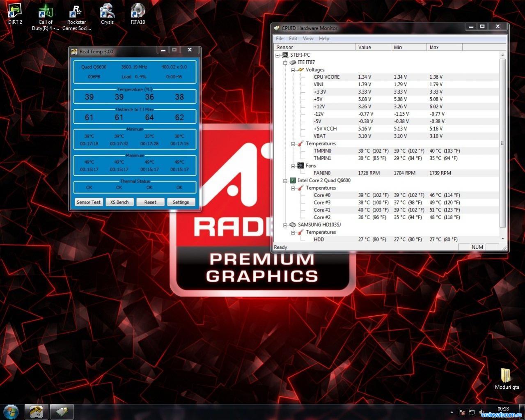
Task: Collapse the ITE IT87 node
Action: pyautogui.click(x=285, y=62)
